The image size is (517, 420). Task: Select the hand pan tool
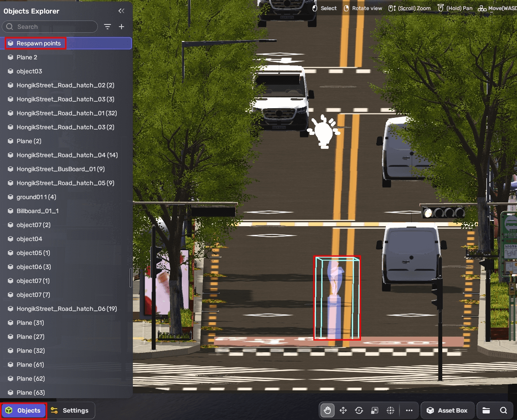(327, 410)
